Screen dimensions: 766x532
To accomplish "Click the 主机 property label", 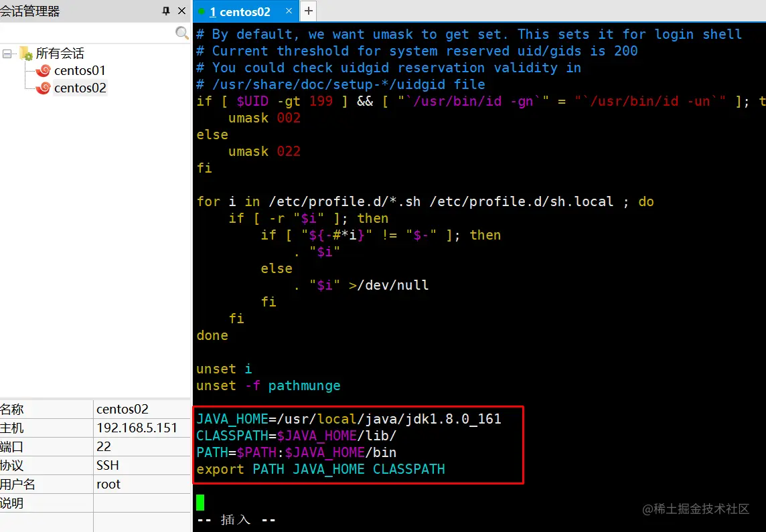I will point(12,428).
